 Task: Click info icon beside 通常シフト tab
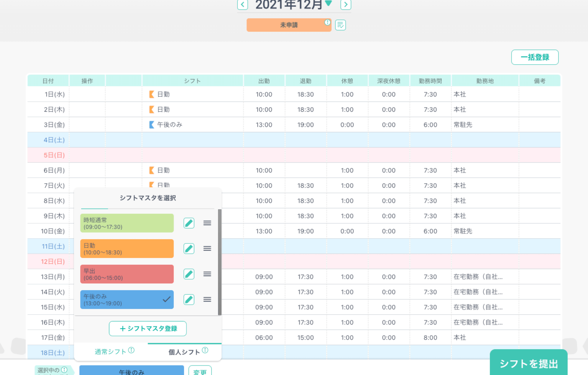pos(131,350)
